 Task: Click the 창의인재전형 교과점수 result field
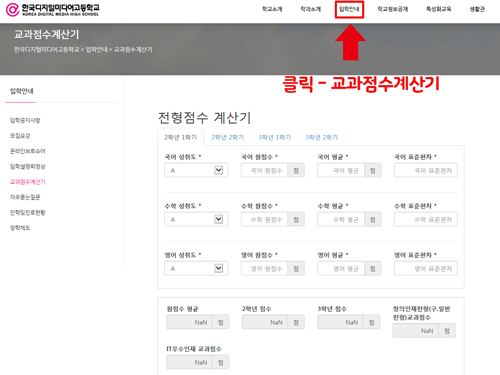click(416, 331)
